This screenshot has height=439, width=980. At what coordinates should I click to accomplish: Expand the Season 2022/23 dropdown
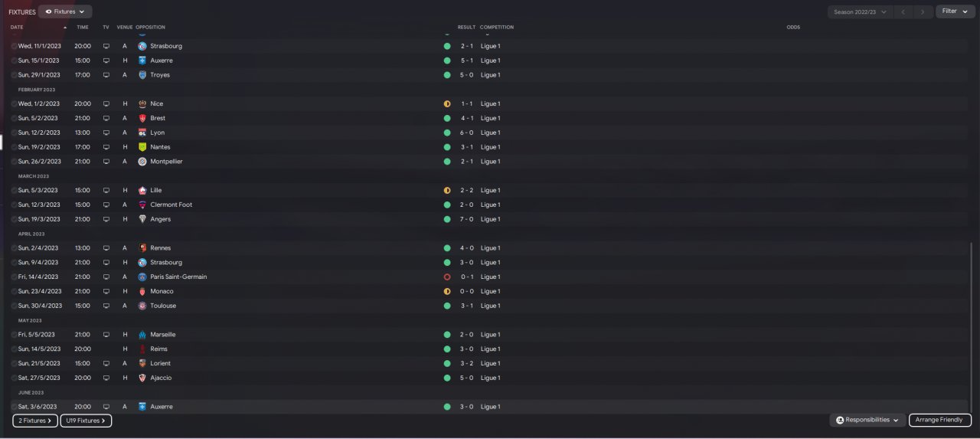(x=861, y=11)
